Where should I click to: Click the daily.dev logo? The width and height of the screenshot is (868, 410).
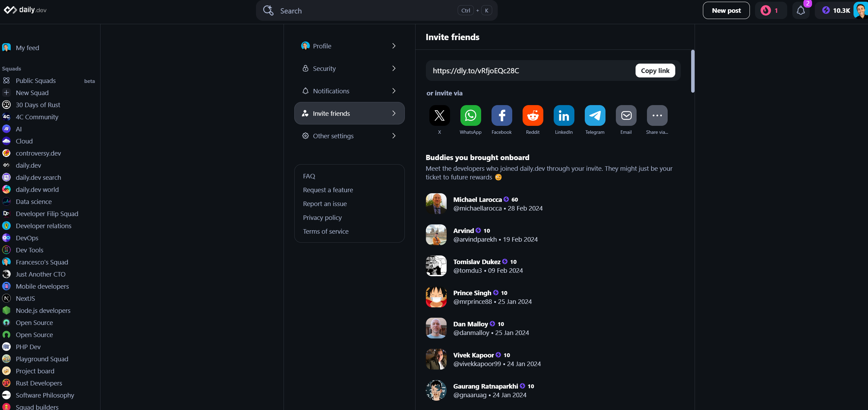coord(25,10)
